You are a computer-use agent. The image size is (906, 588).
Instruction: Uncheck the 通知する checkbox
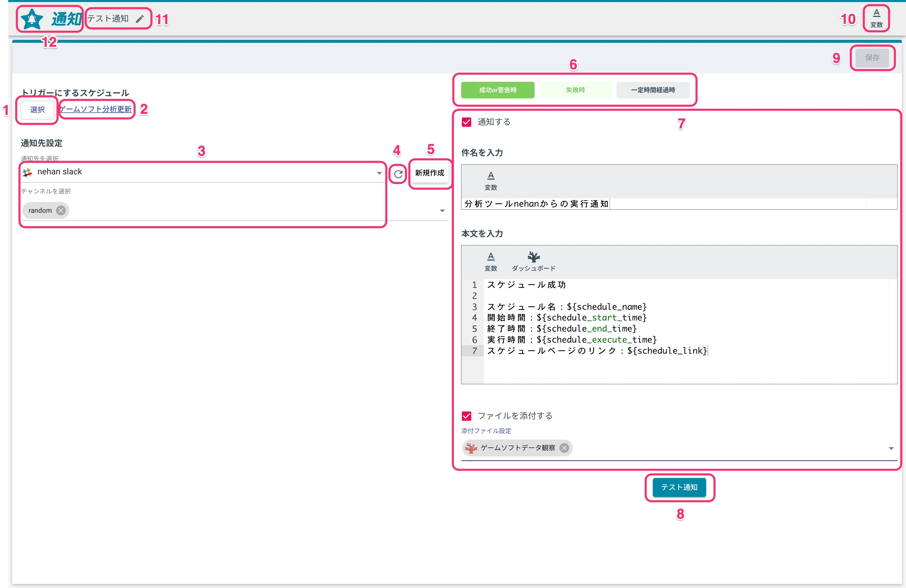(x=466, y=122)
